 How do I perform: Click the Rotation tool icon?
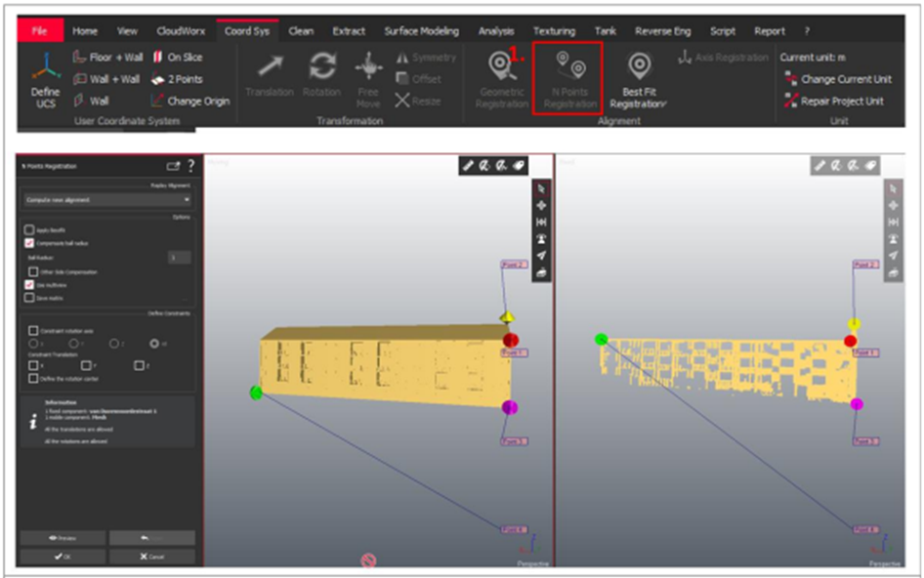[321, 75]
